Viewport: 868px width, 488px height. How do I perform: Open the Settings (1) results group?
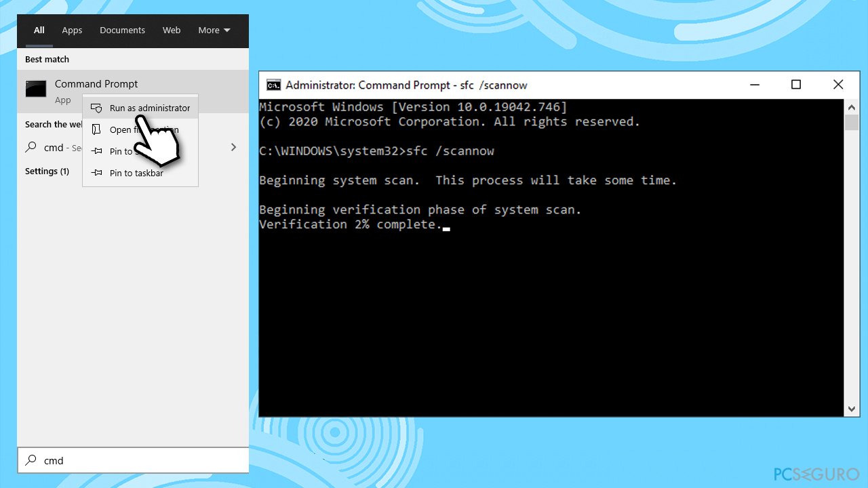click(47, 171)
